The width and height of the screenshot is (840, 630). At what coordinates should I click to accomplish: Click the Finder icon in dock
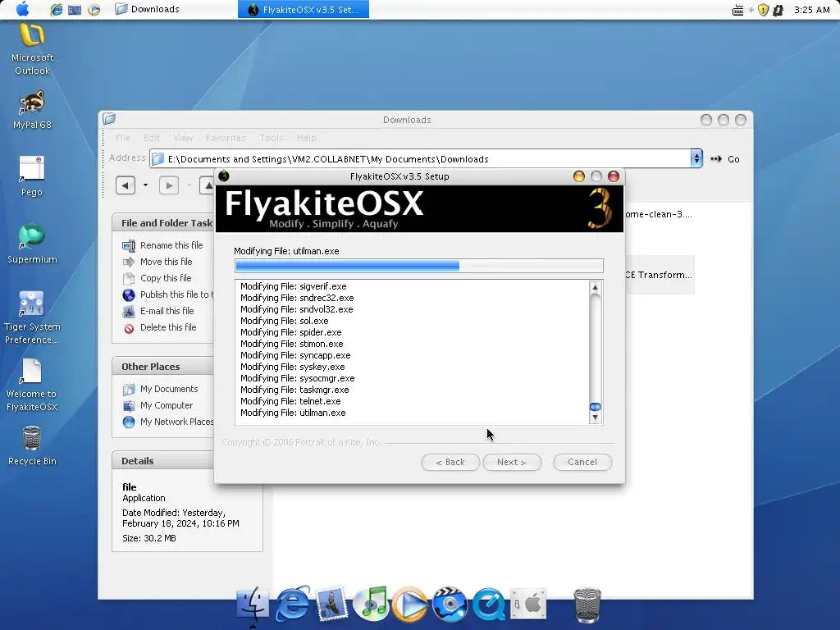253,604
